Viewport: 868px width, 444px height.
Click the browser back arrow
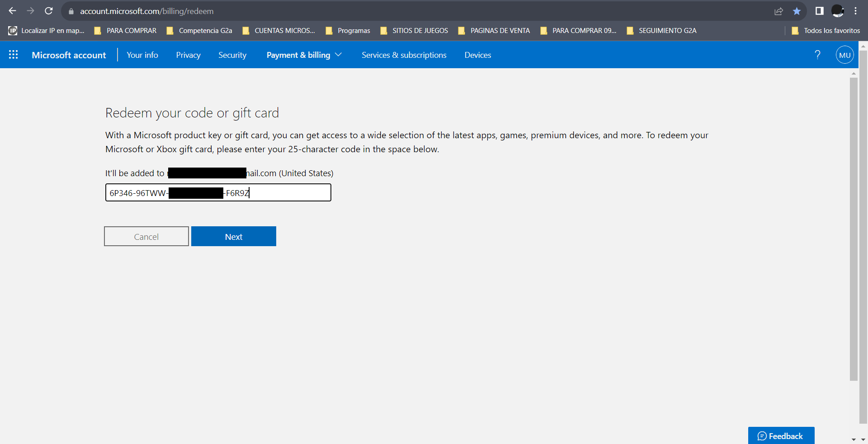point(12,11)
